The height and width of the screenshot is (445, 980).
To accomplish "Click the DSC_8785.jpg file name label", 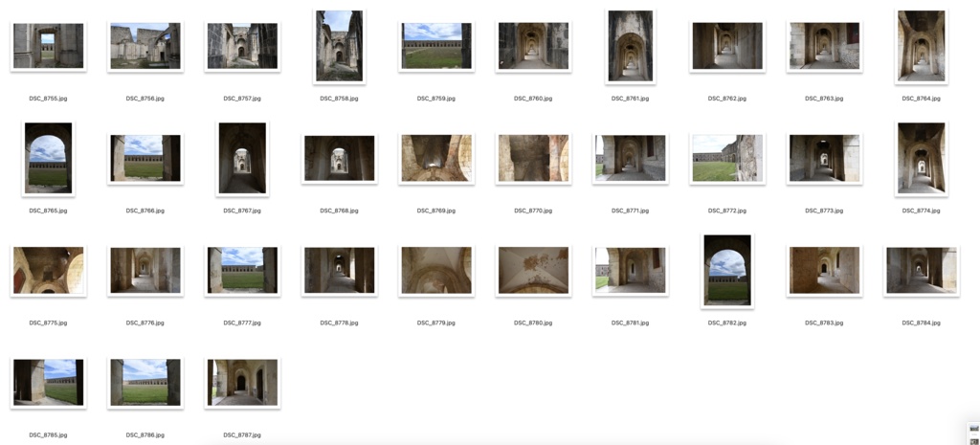I will click(48, 435).
